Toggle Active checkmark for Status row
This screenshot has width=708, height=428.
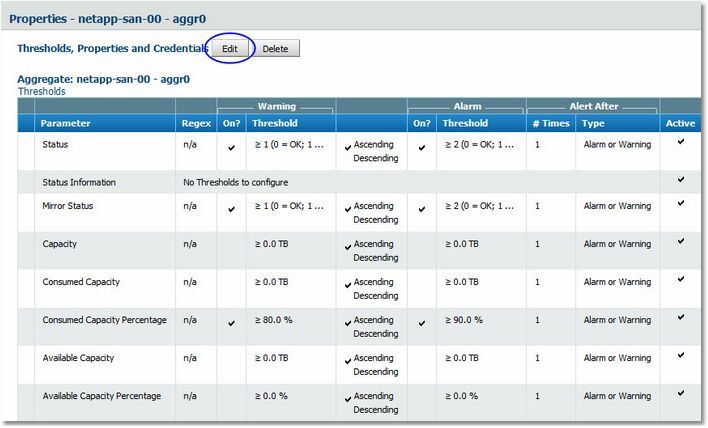(x=681, y=141)
